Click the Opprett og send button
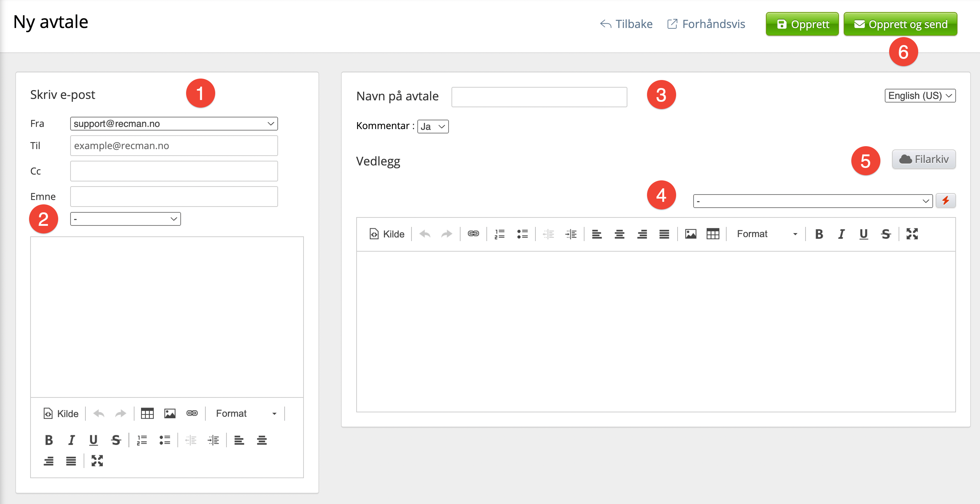The width and height of the screenshot is (980, 504). pos(900,24)
